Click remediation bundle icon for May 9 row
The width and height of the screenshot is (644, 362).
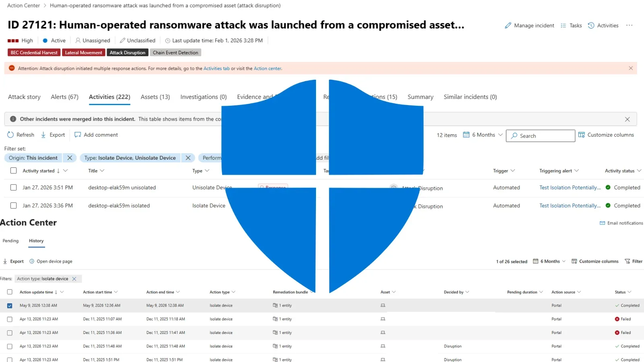(x=275, y=305)
